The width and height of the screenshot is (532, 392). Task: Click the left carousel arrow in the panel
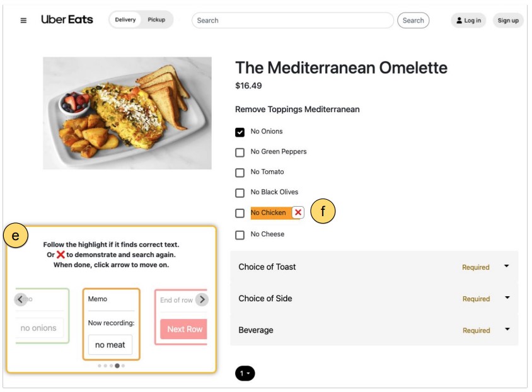[21, 299]
